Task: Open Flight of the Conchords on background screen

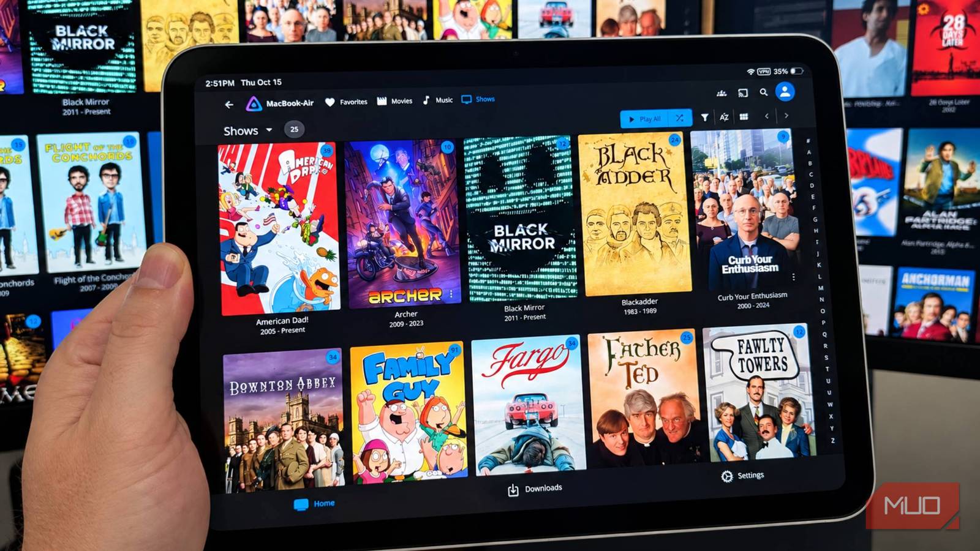Action: [92, 203]
